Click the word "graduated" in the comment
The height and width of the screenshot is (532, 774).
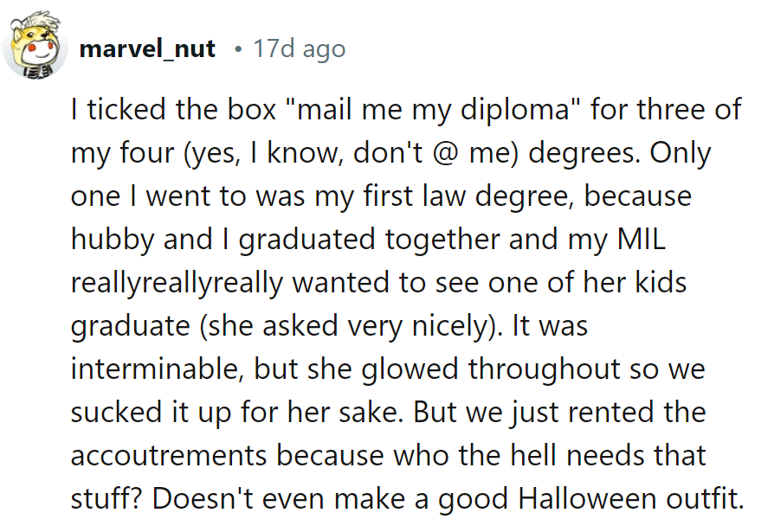pos(311,240)
